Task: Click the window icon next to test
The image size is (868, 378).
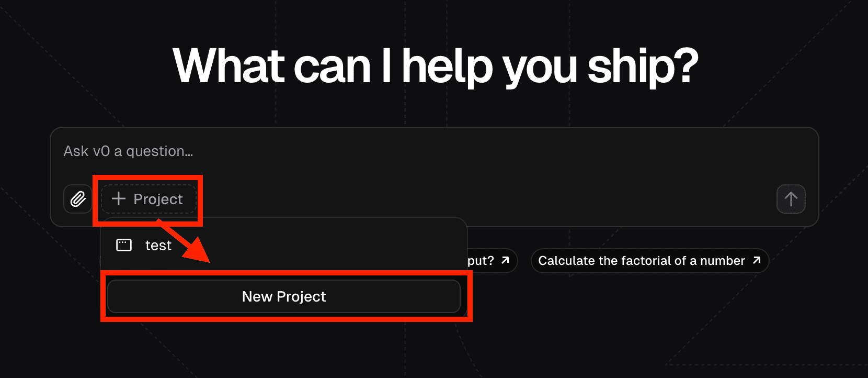Action: pyautogui.click(x=124, y=245)
